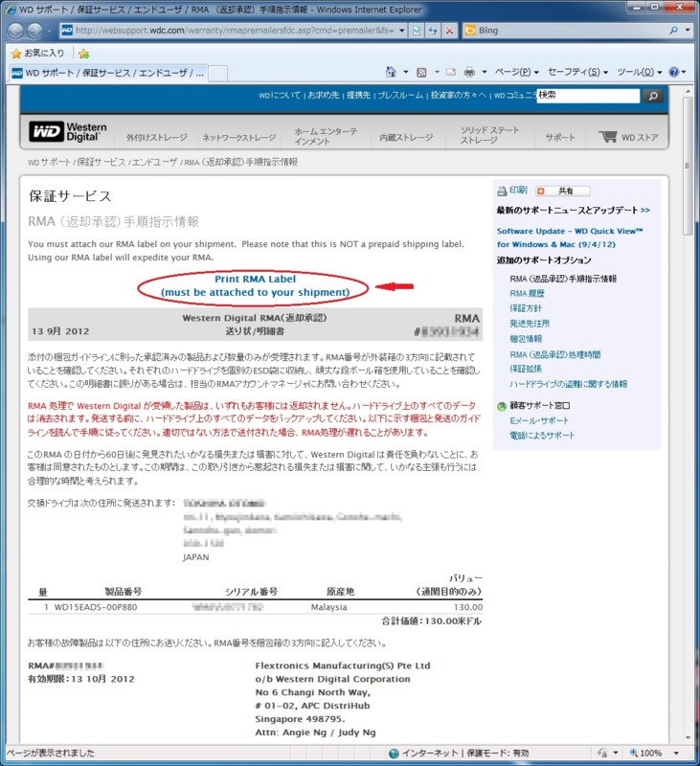This screenshot has width=700, height=766.
Task: Open 内蔵ストレージ navigation menu
Action: [x=406, y=138]
